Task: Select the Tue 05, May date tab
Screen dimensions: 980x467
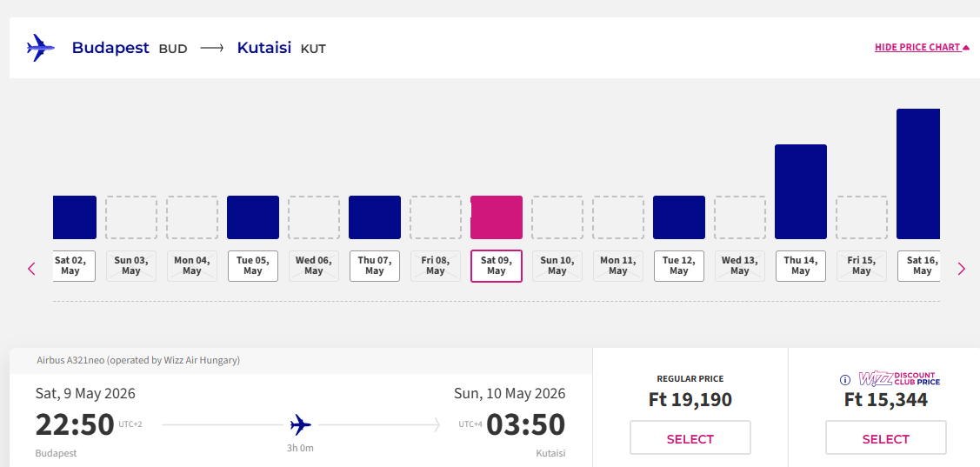Action: (253, 266)
